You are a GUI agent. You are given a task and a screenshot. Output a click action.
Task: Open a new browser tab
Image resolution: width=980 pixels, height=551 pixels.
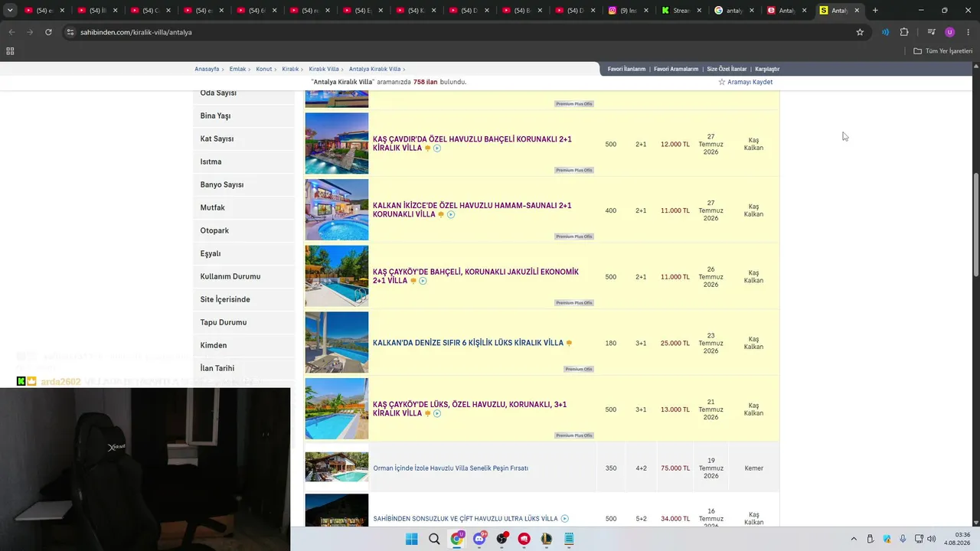(875, 11)
